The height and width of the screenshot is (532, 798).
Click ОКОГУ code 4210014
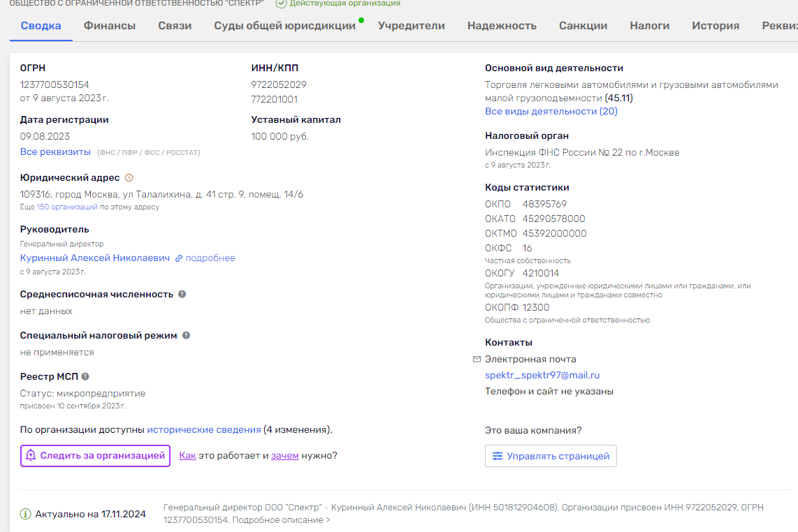(x=540, y=273)
